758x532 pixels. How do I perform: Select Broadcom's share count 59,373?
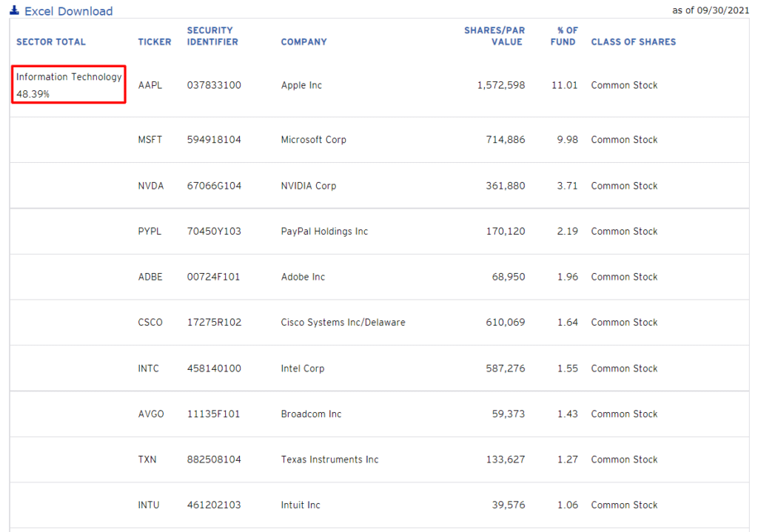509,414
